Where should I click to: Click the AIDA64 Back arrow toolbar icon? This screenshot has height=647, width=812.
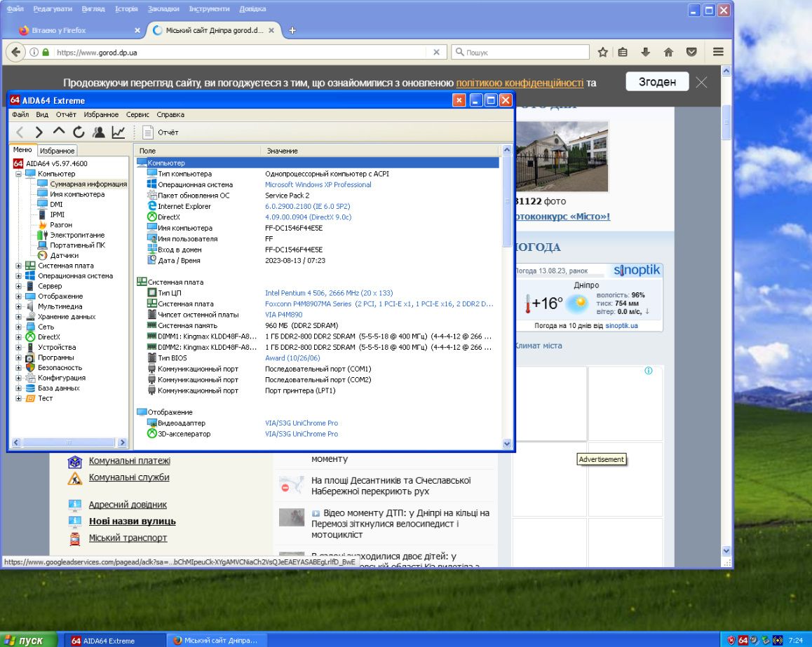tap(20, 132)
